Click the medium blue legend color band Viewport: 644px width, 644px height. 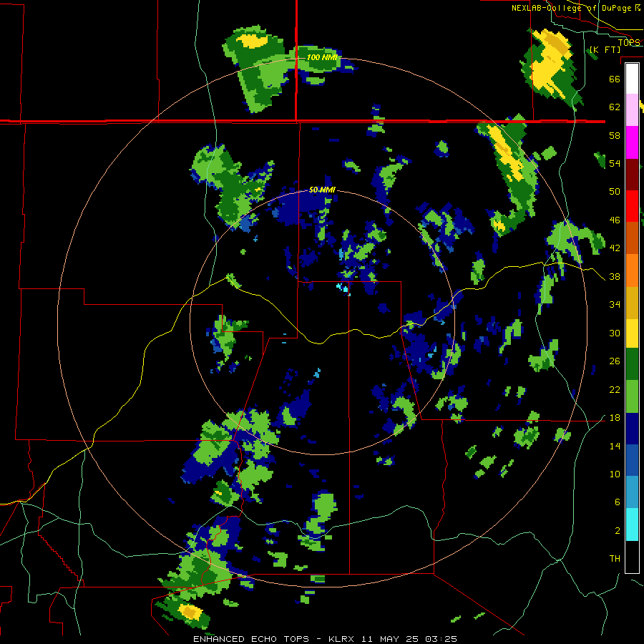632,460
